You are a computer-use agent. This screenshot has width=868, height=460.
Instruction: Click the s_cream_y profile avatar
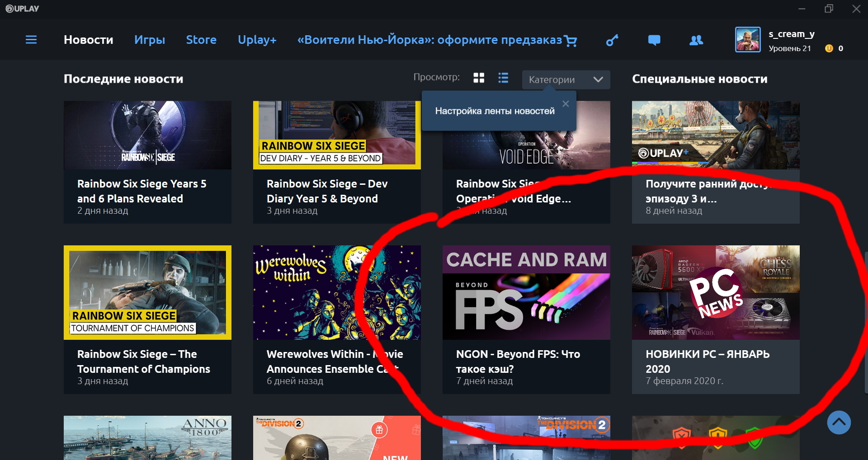pyautogui.click(x=748, y=40)
